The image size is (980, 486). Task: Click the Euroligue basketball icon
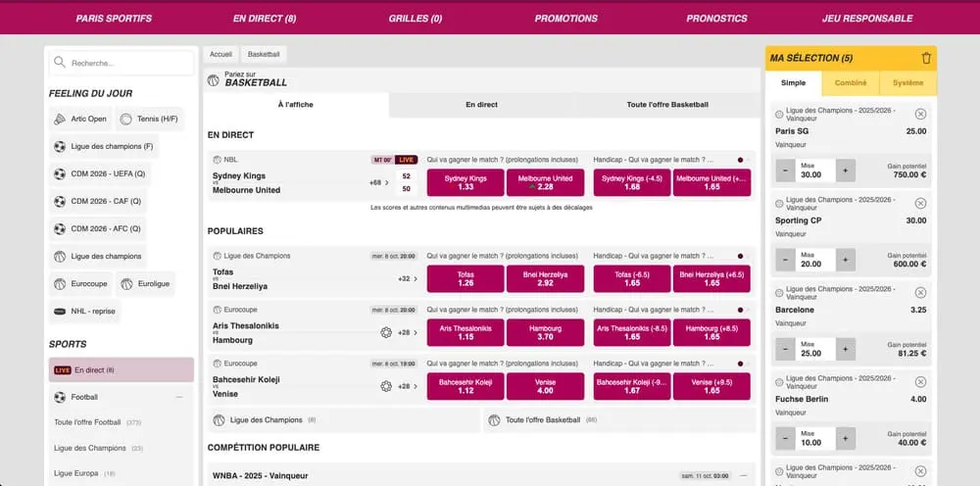[125, 284]
